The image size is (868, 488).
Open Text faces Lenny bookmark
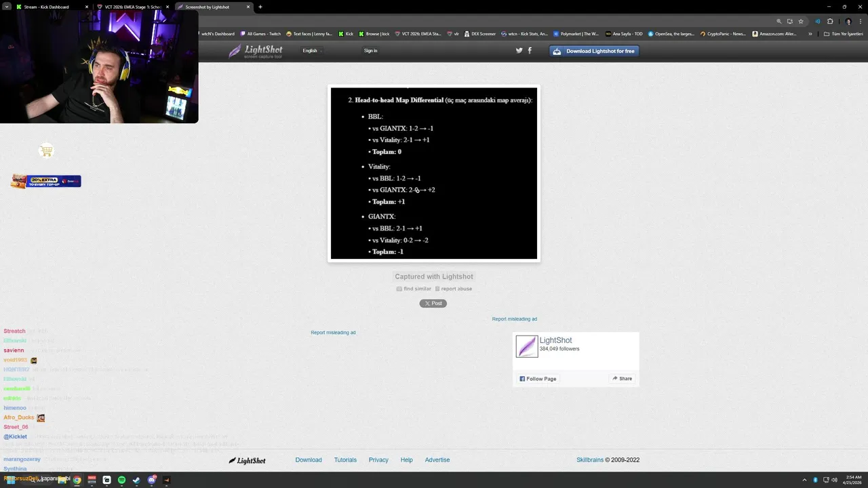pos(309,33)
